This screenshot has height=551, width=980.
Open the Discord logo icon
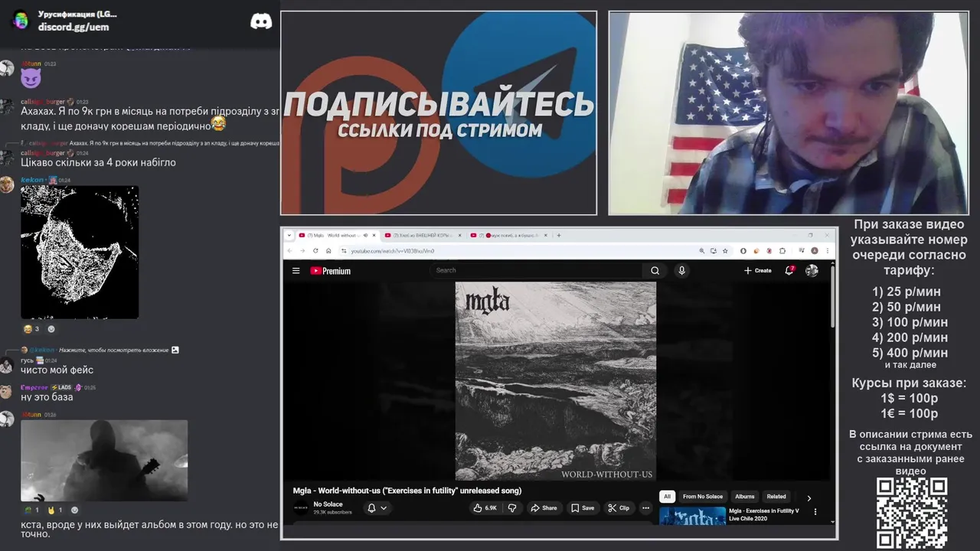pyautogui.click(x=261, y=21)
